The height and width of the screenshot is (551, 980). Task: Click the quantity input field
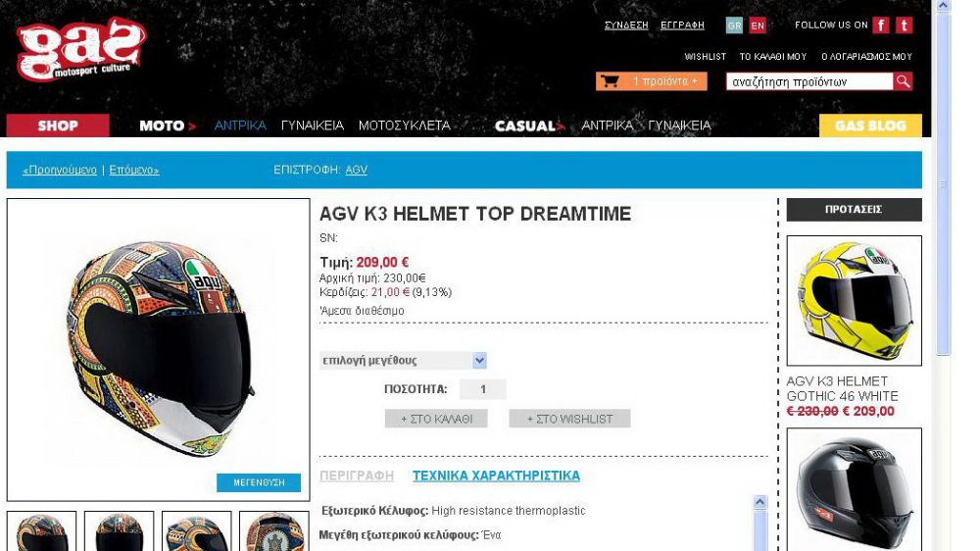[x=482, y=389]
